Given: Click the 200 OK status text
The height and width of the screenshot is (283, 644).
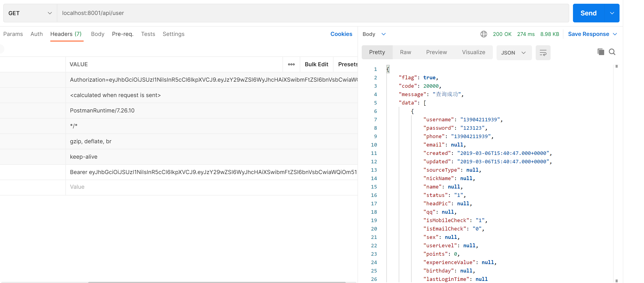Looking at the screenshot, I should coord(502,34).
